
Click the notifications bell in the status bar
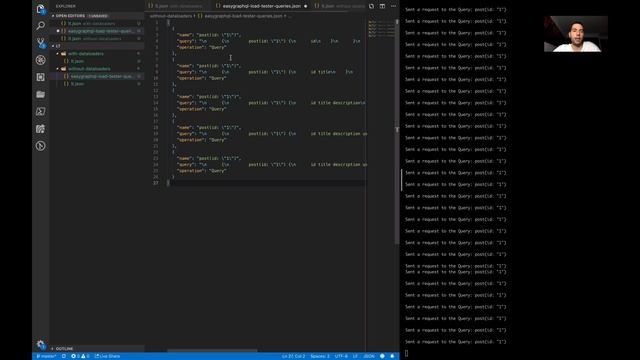(x=392, y=356)
